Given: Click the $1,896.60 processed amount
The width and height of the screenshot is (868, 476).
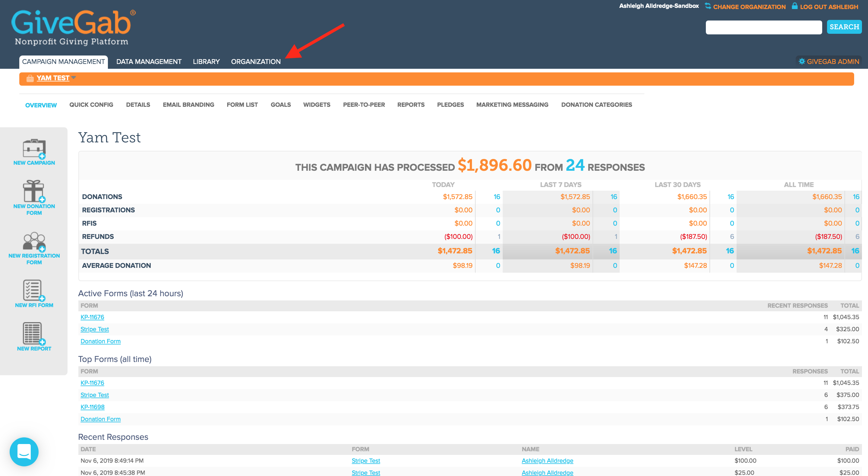Looking at the screenshot, I should click(x=495, y=165).
